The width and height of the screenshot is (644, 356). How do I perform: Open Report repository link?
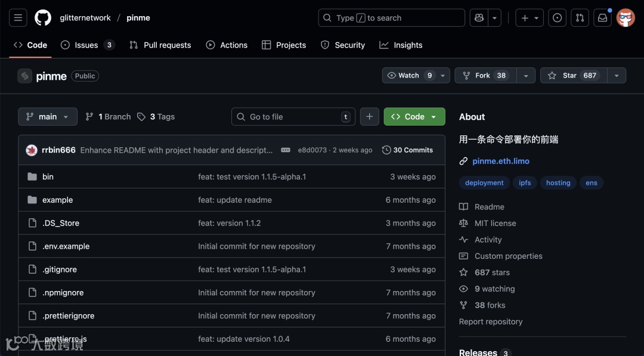(x=491, y=321)
